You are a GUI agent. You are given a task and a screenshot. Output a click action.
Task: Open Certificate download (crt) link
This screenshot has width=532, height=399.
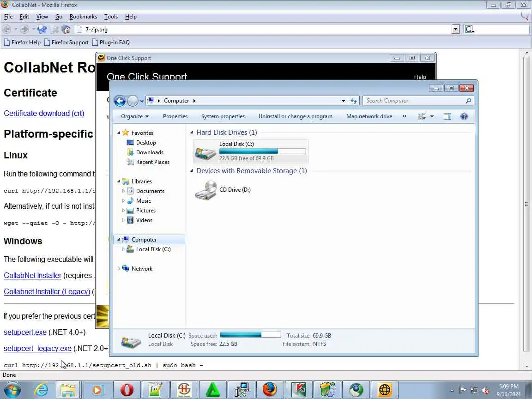coord(44,113)
